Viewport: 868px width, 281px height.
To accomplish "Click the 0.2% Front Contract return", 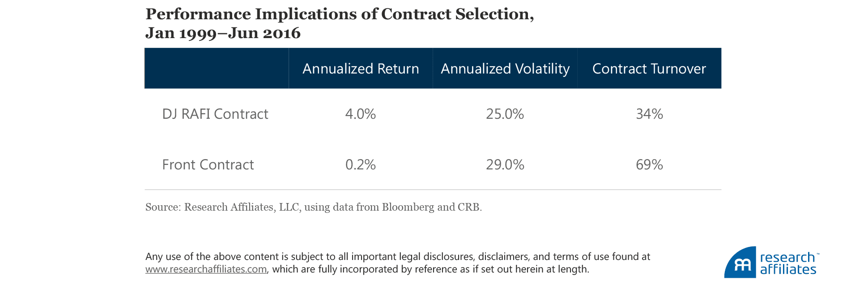I will click(x=361, y=164).
